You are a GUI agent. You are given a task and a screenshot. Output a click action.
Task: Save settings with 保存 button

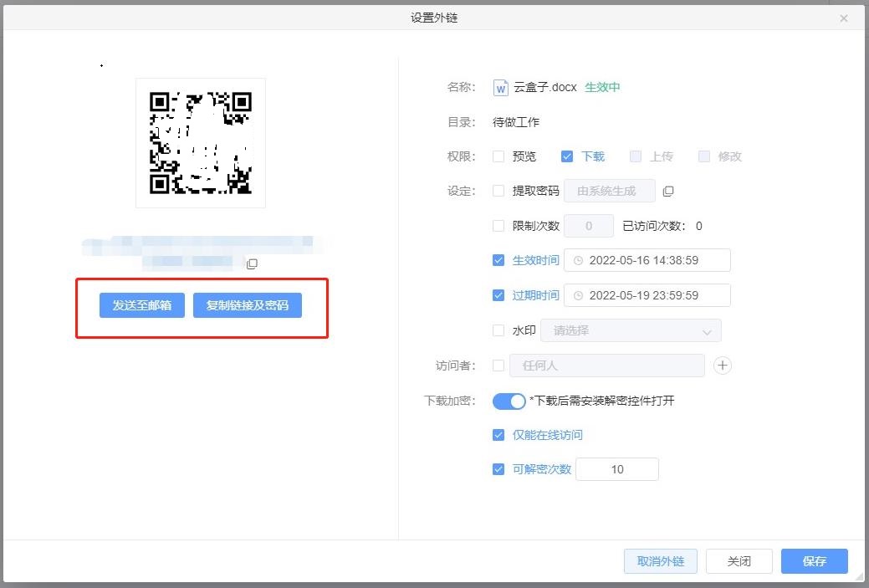coord(814,561)
